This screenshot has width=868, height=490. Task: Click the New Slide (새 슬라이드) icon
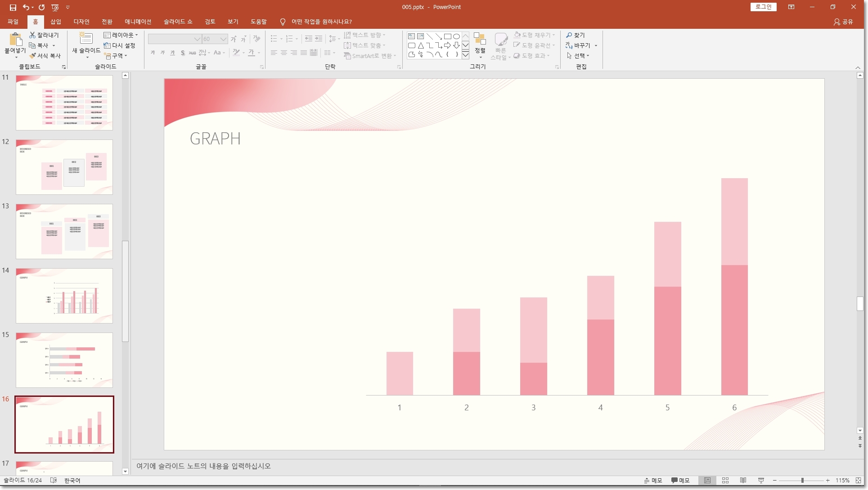coord(85,39)
